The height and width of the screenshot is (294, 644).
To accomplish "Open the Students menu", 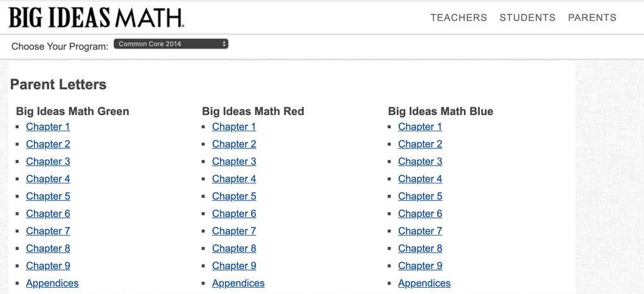I will (527, 18).
